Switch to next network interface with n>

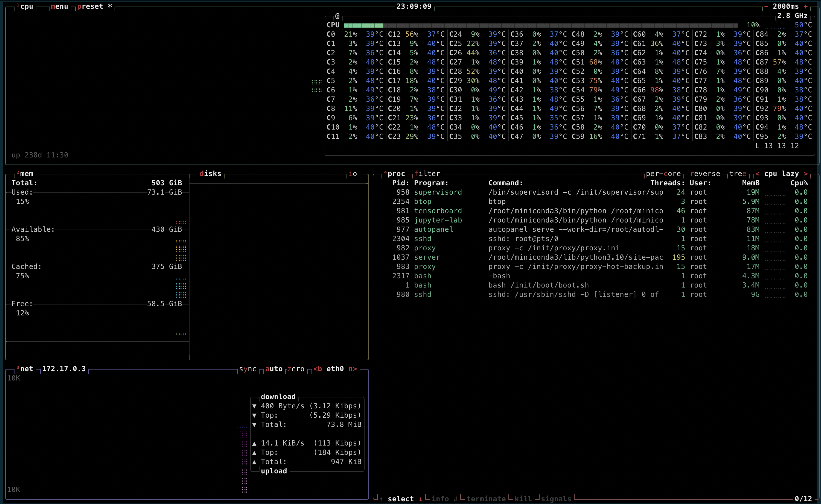coord(353,369)
